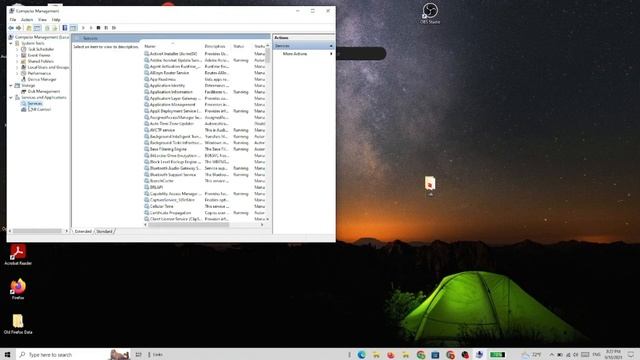640x360 pixels.
Task: Collapse the Services section in Actions pane
Action: click(331, 46)
